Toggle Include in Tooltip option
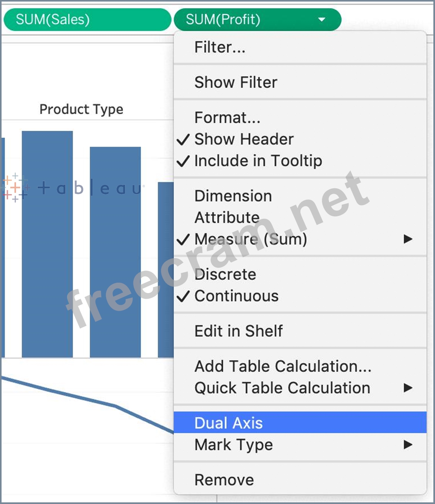435x504 pixels. tap(258, 161)
